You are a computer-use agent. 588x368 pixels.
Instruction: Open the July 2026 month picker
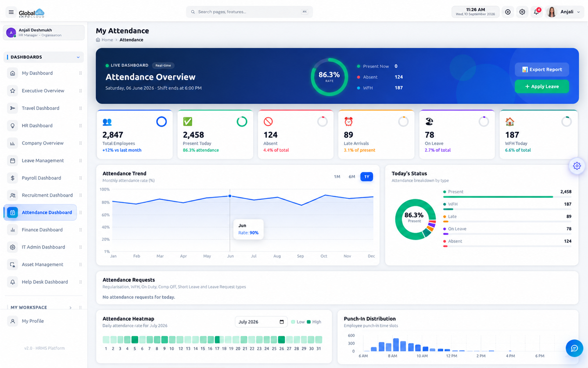point(261,322)
